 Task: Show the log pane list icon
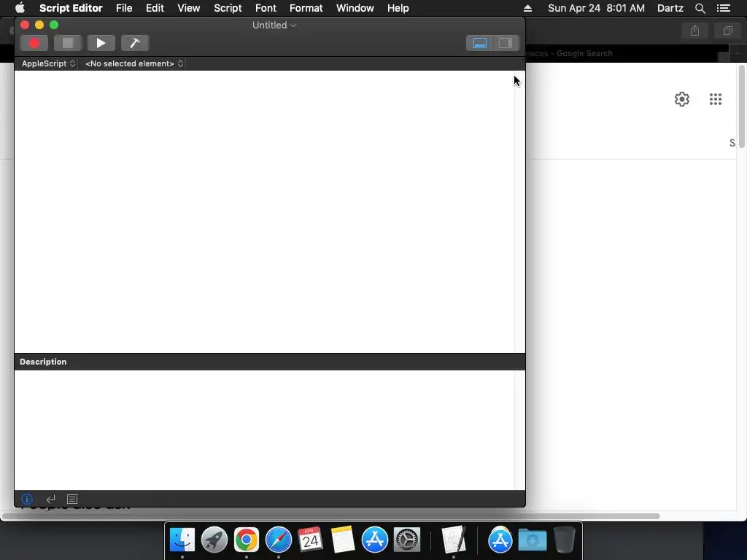coord(72,499)
